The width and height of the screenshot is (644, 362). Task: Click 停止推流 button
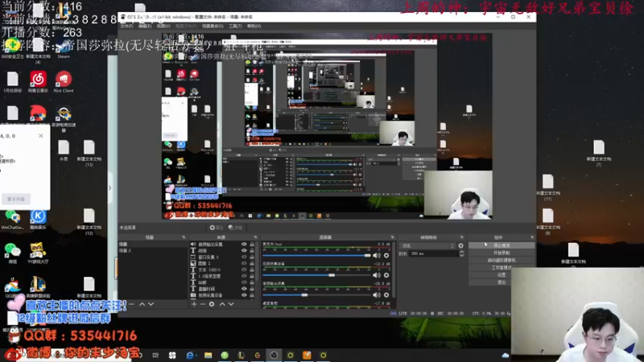pyautogui.click(x=502, y=245)
